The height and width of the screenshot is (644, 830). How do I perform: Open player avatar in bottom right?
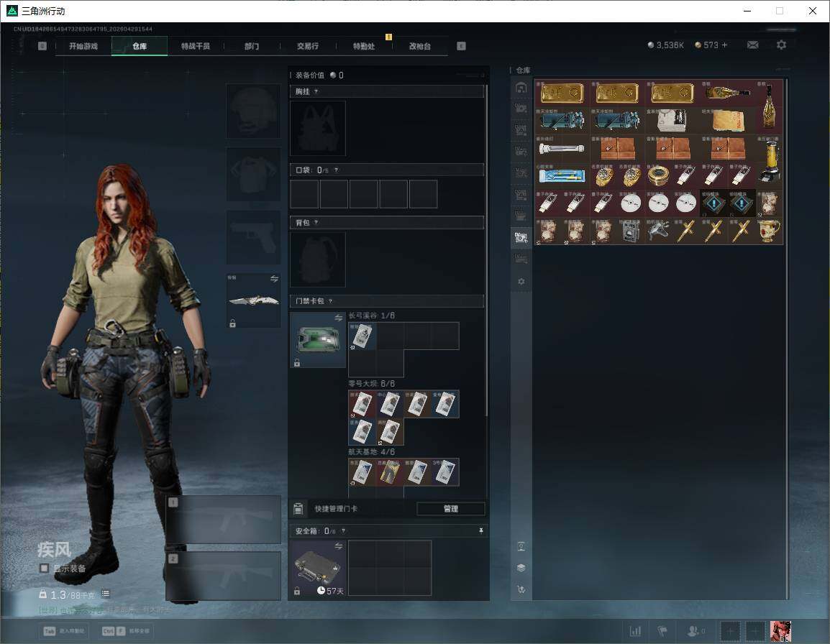780,631
